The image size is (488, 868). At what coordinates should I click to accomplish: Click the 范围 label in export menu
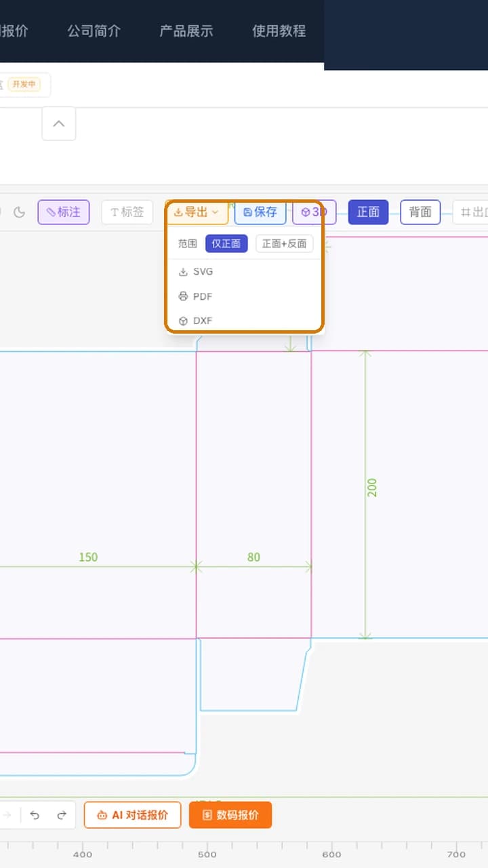[x=188, y=243]
